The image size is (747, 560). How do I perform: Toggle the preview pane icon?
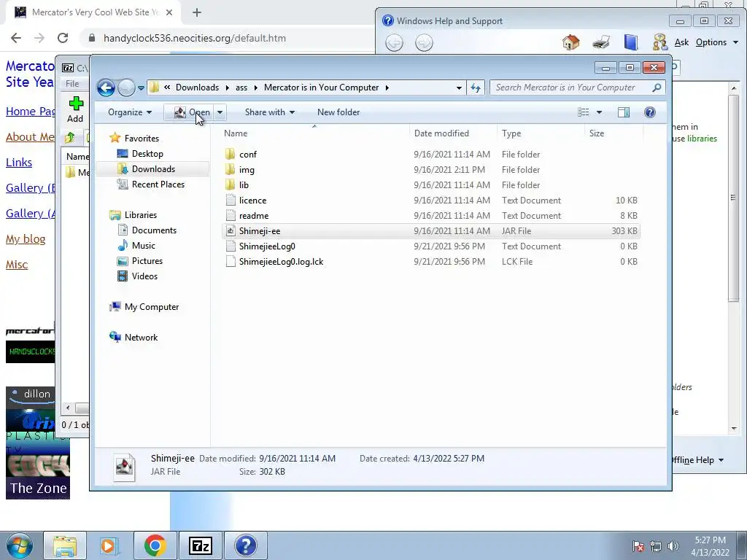coord(624,112)
